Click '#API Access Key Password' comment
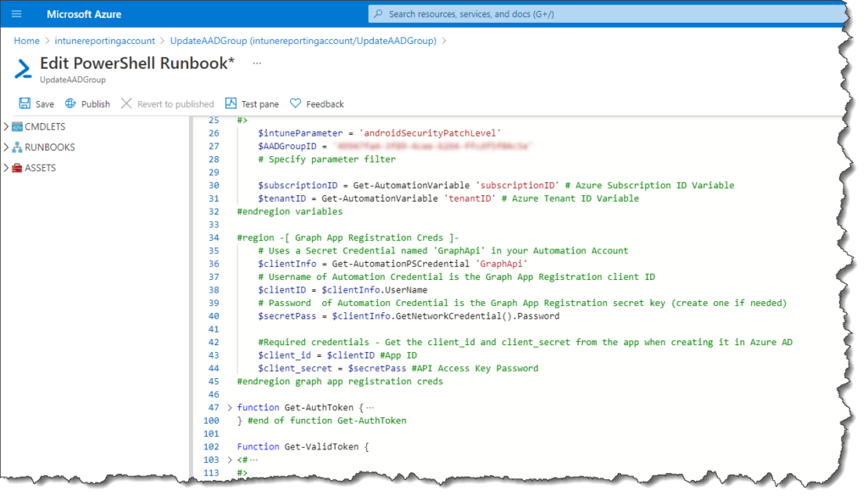This screenshot has width=868, height=502. tap(475, 369)
